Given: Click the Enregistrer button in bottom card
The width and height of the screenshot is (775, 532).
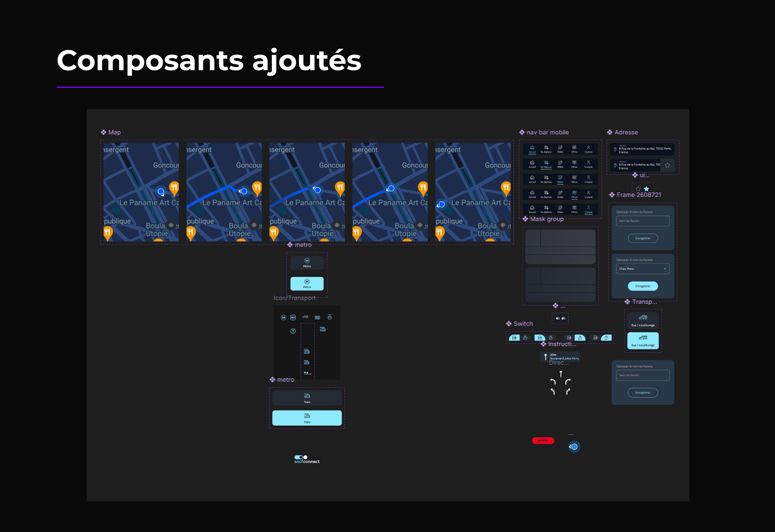Looking at the screenshot, I should (x=643, y=393).
